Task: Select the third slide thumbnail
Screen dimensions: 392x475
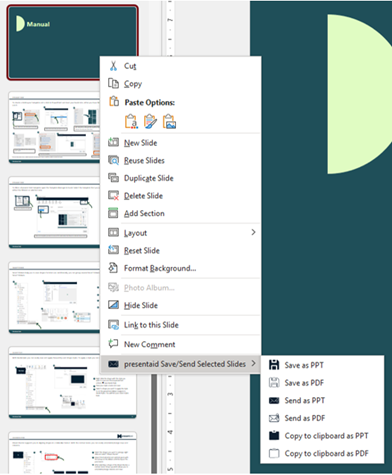Action: [54, 212]
